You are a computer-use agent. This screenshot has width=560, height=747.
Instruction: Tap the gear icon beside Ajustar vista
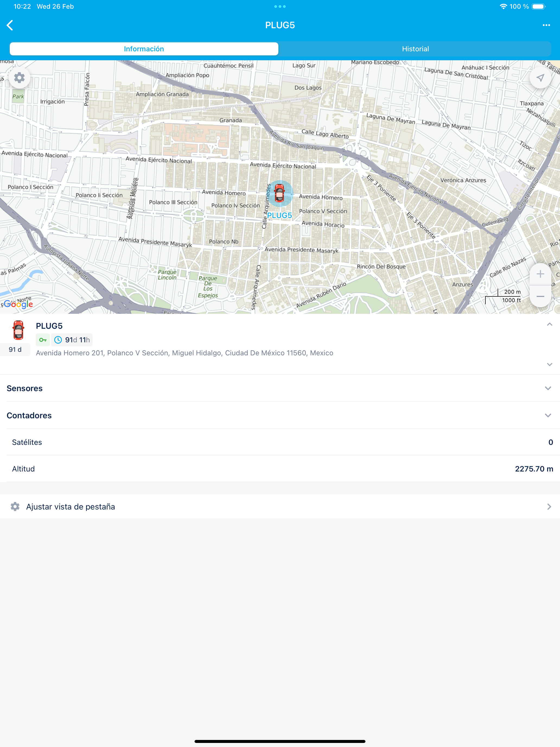tap(15, 506)
